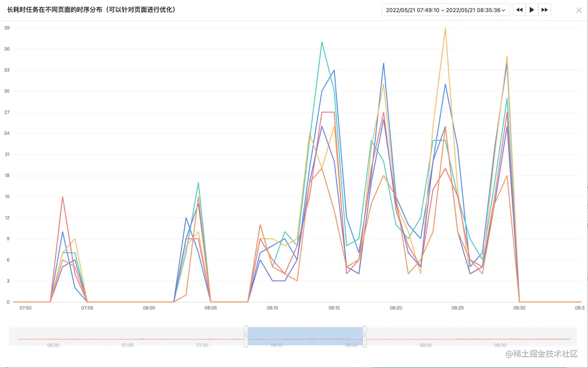
Task: Click the 09:30 mark in overview timeline
Action: coord(500,345)
